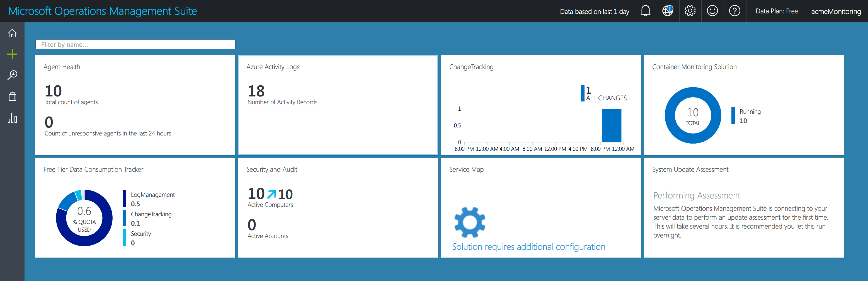868x281 pixels.
Task: Click the Data Plan: Free label
Action: (776, 11)
